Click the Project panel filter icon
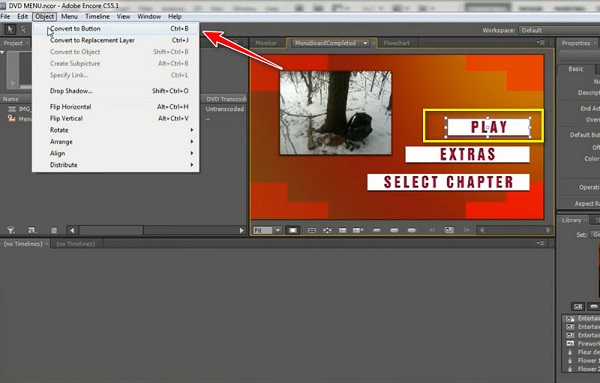The image size is (600, 383). point(11,230)
